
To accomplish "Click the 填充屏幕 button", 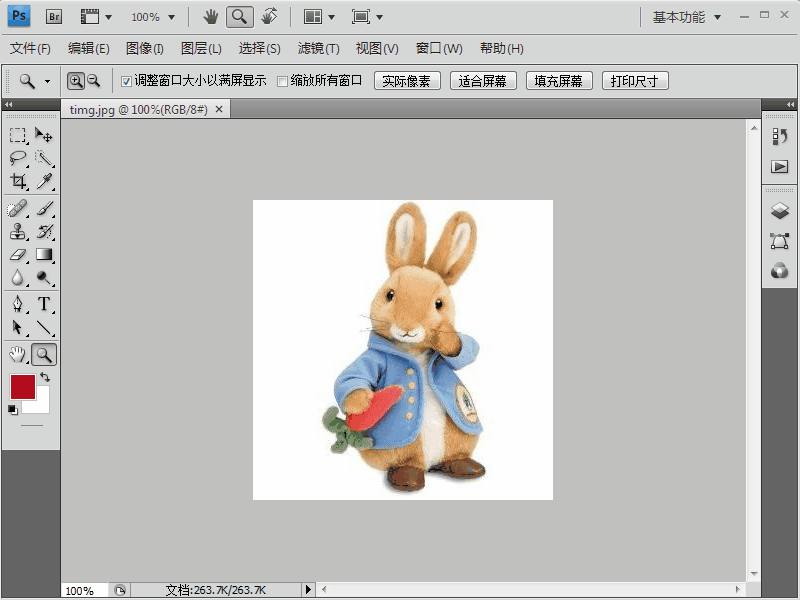I will click(x=559, y=81).
